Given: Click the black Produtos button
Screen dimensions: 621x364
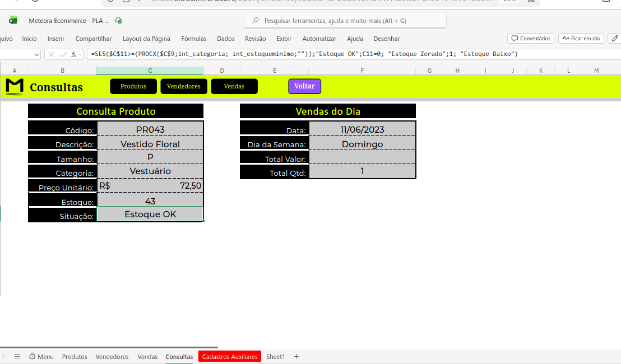Looking at the screenshot, I should pyautogui.click(x=133, y=86).
